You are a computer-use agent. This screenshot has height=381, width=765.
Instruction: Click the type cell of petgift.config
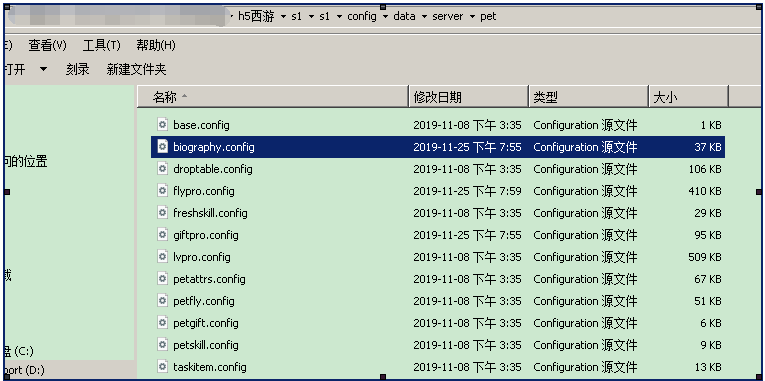pyautogui.click(x=585, y=322)
